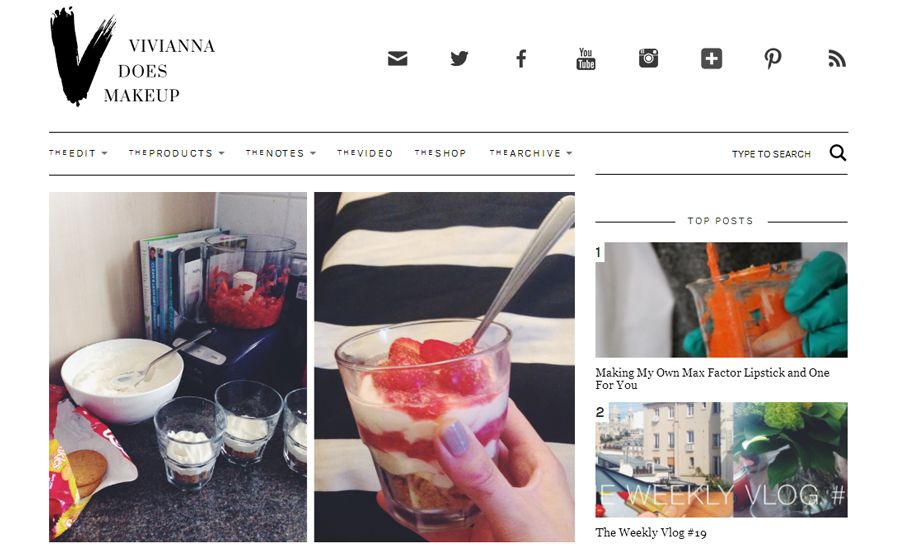Expand The Notes dropdown menu
The height and width of the screenshot is (546, 900).
pos(281,153)
